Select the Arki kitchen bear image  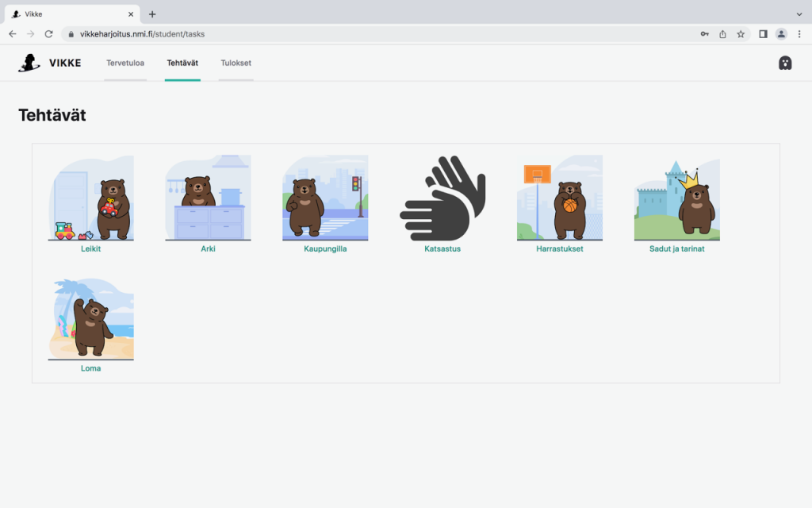(208, 198)
